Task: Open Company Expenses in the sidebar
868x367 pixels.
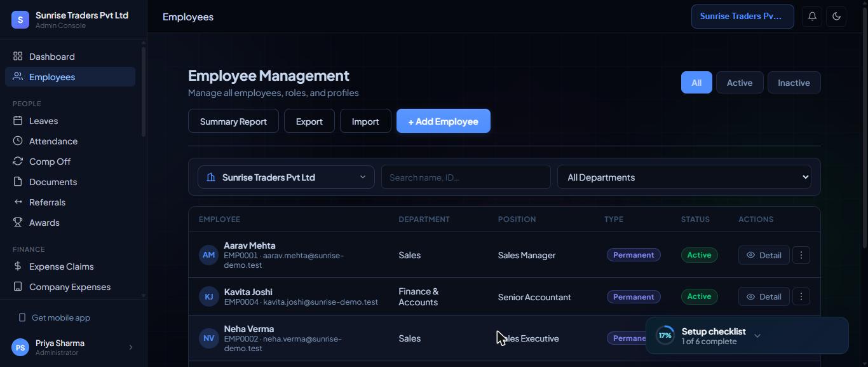Action: coord(70,287)
